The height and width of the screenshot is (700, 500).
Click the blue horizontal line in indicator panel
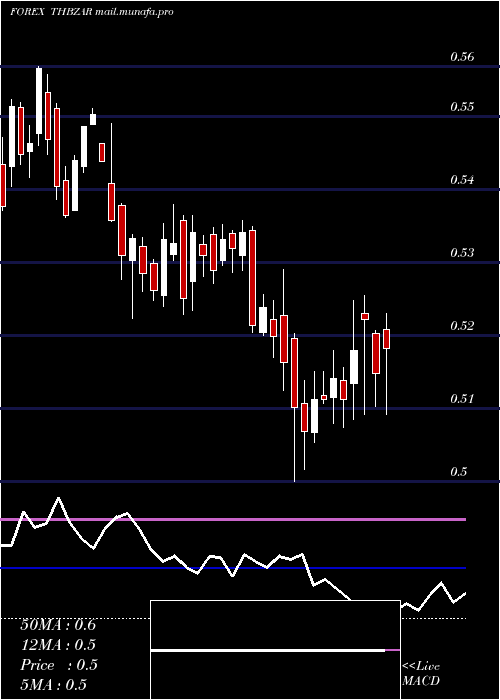(x=233, y=568)
